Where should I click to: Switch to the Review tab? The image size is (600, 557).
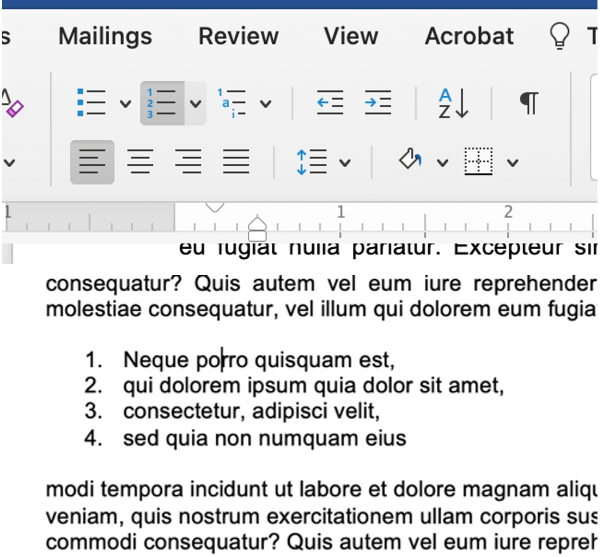tap(238, 36)
